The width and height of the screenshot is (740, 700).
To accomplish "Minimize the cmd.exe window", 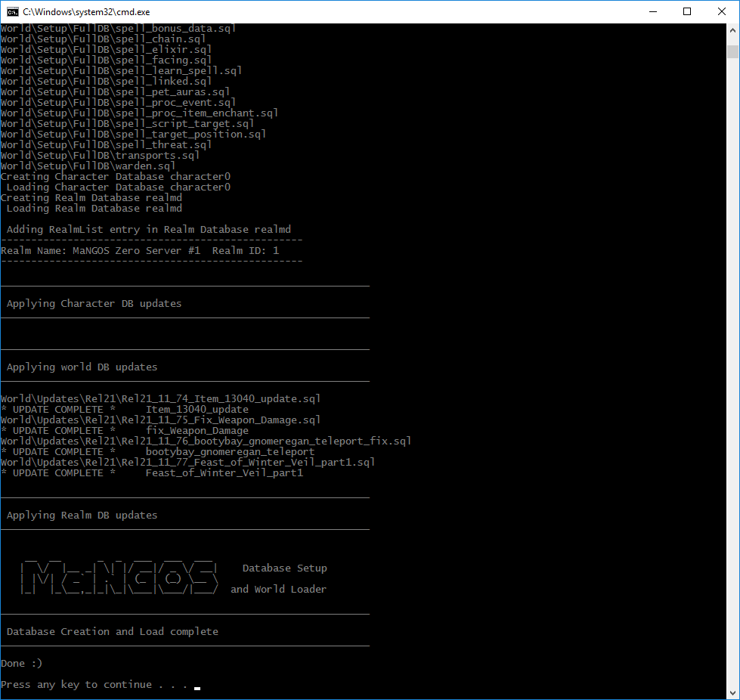I will point(653,12).
